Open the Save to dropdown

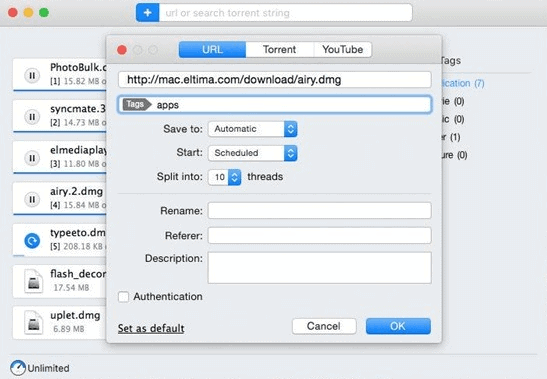(253, 129)
